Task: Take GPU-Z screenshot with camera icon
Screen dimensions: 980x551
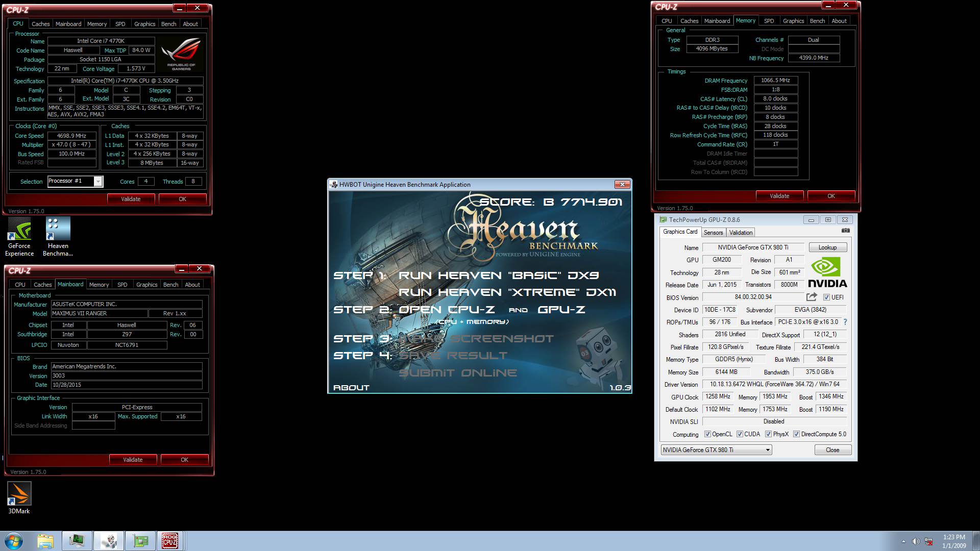Action: (846, 231)
